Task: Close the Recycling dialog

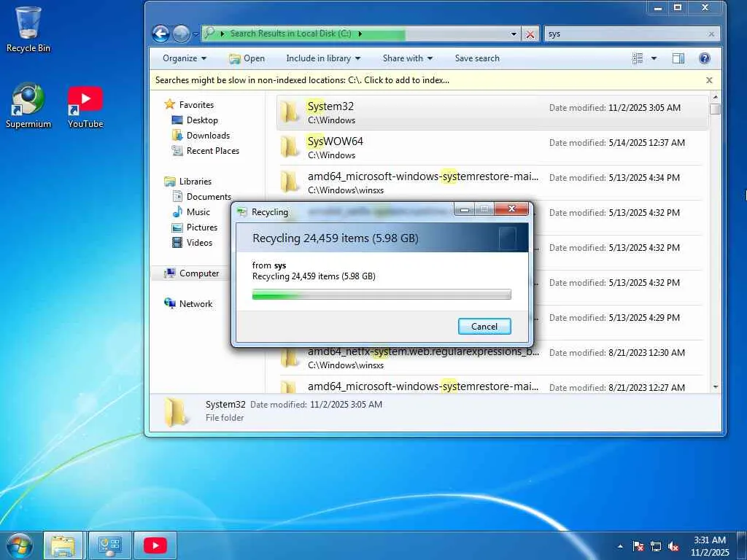Action: [511, 209]
